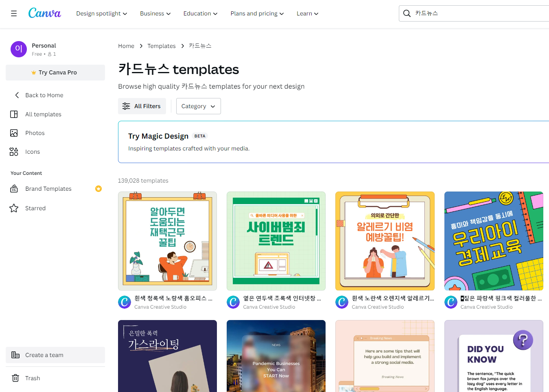Image resolution: width=549 pixels, height=392 pixels.
Task: Open the Pandemic Businesses template thumbnail
Action: click(276, 356)
